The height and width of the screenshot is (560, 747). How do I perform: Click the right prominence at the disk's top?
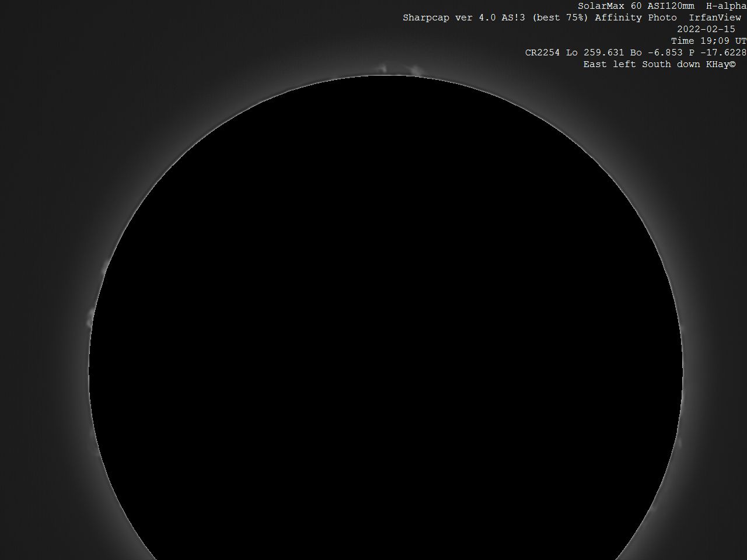point(416,71)
